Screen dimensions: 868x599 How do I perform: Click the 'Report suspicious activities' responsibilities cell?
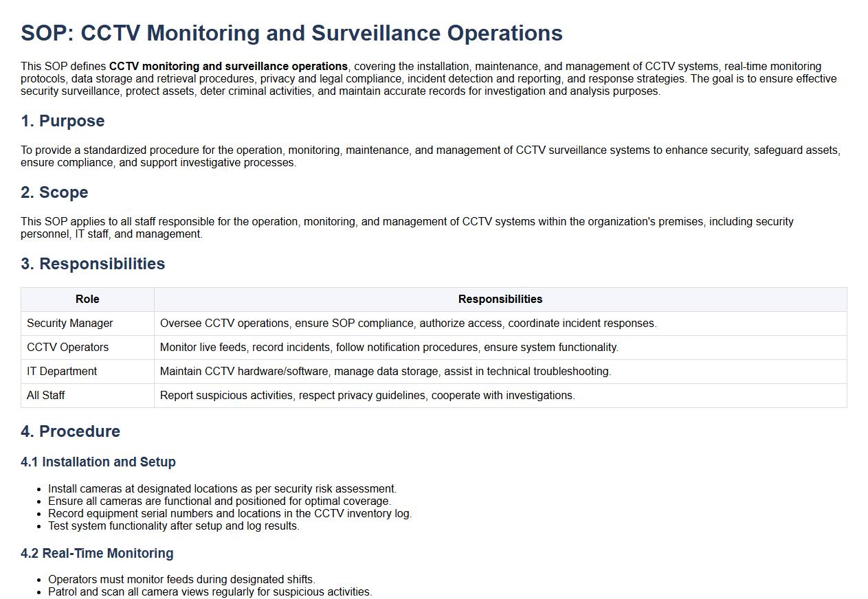point(367,396)
